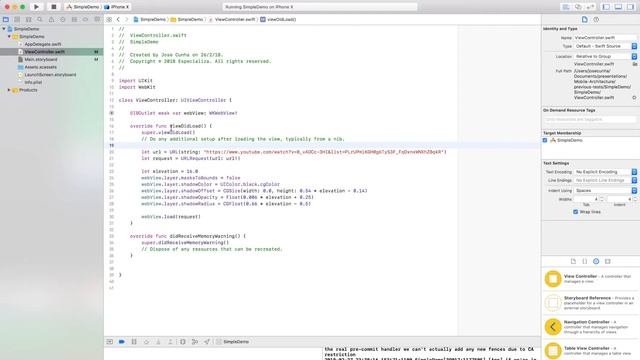The image size is (640, 360).
Task: Open the Debug View Hierarchy icon
Action: (x=183, y=342)
